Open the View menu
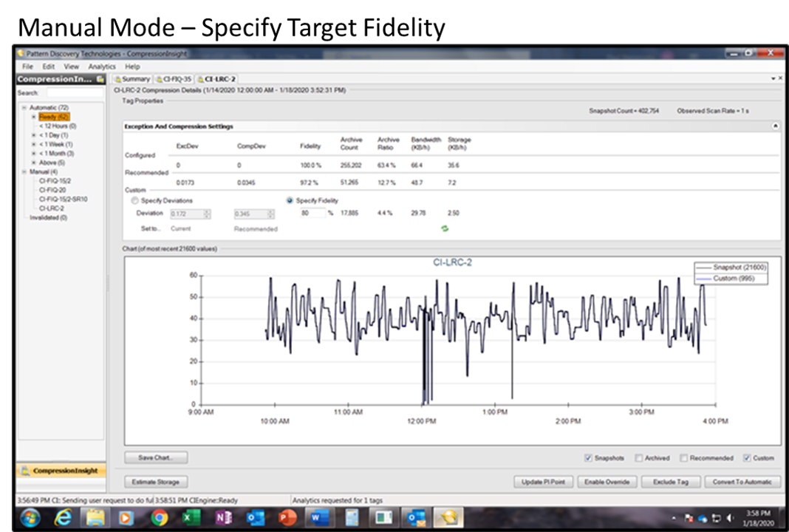789x532 pixels. (x=71, y=66)
